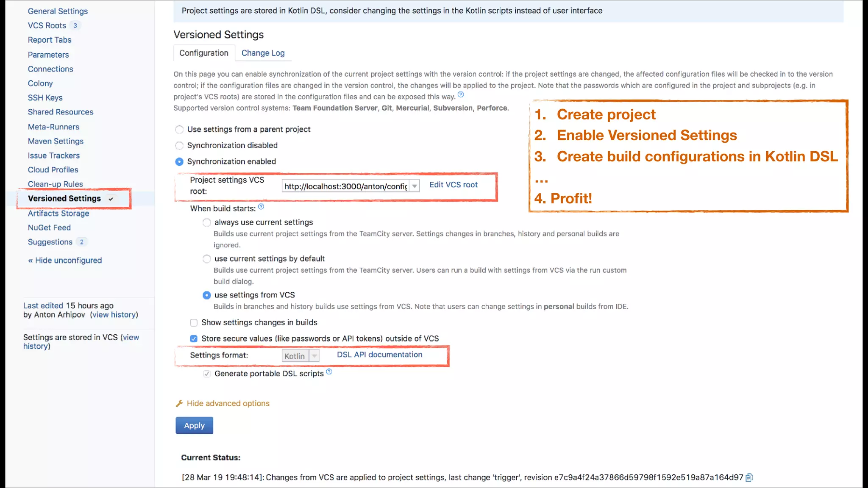868x488 pixels.
Task: Switch to the Change Log tab
Action: point(263,53)
